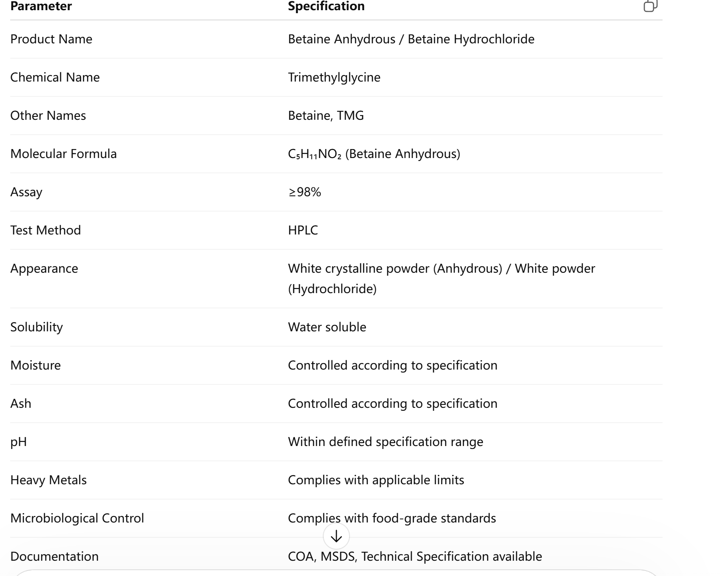The width and height of the screenshot is (728, 576).
Task: Click the copy table icon
Action: click(650, 6)
